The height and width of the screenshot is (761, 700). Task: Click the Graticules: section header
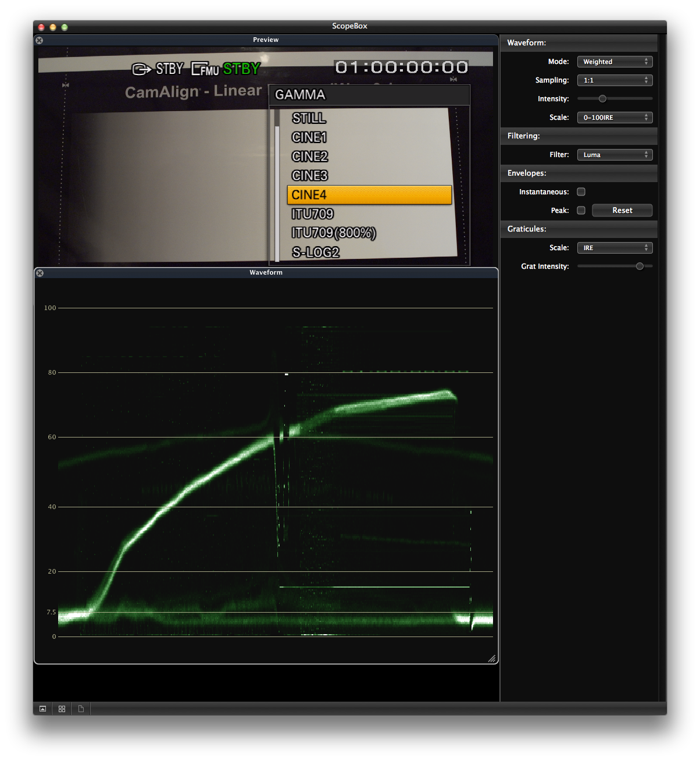pos(578,229)
